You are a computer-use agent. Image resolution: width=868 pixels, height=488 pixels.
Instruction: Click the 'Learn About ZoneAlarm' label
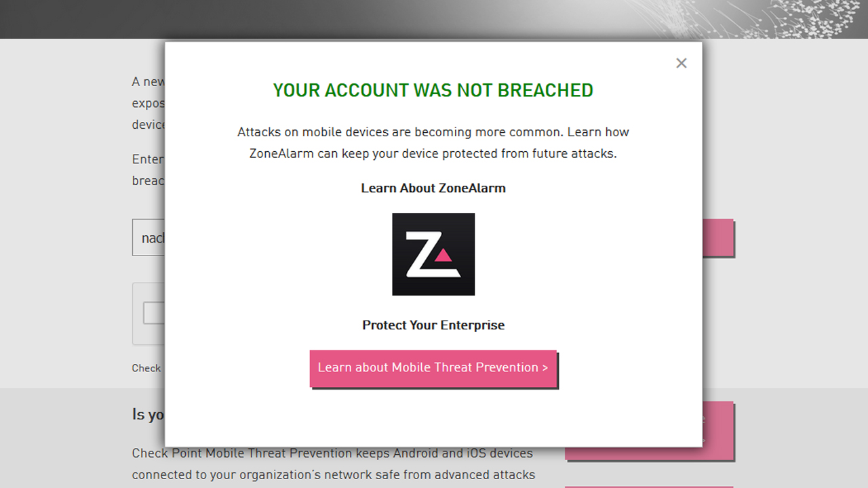click(x=433, y=188)
